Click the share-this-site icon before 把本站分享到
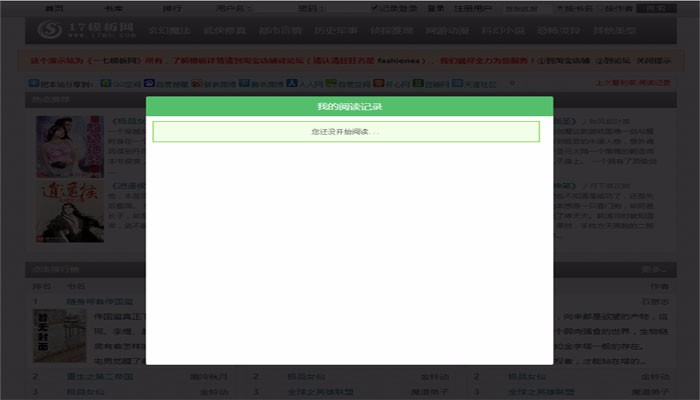 coord(33,83)
